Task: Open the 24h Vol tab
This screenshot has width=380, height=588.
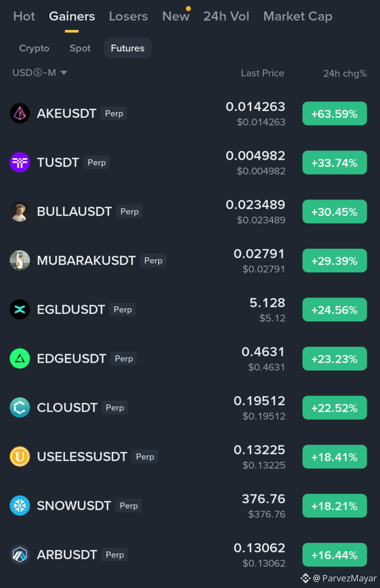Action: (226, 16)
